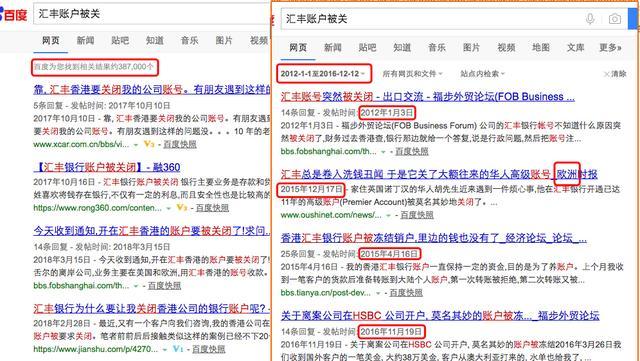Open arrow menu beside www.oushinet.com URL
The image size is (640, 361).
coord(389,215)
